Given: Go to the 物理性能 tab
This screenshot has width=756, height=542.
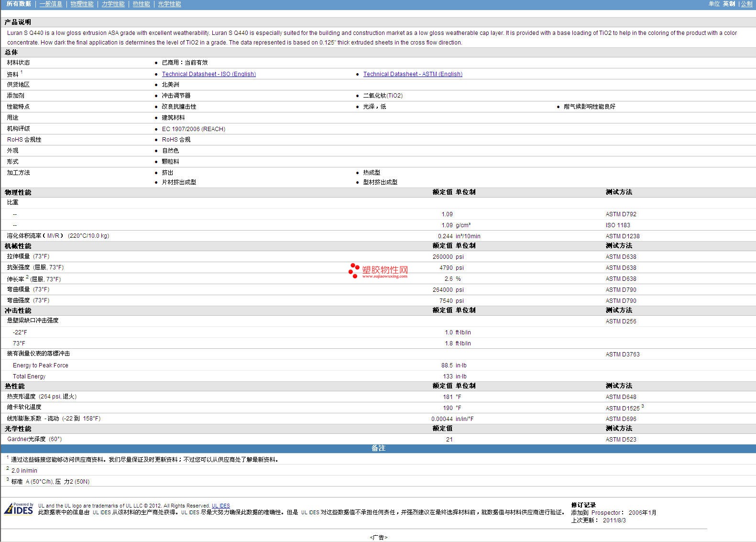Looking at the screenshot, I should (82, 4).
